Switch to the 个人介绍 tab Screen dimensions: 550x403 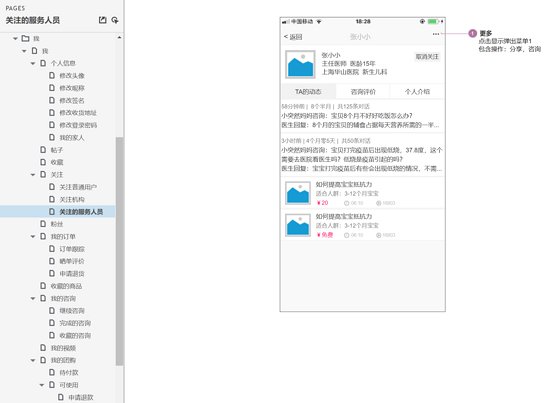[x=417, y=92]
